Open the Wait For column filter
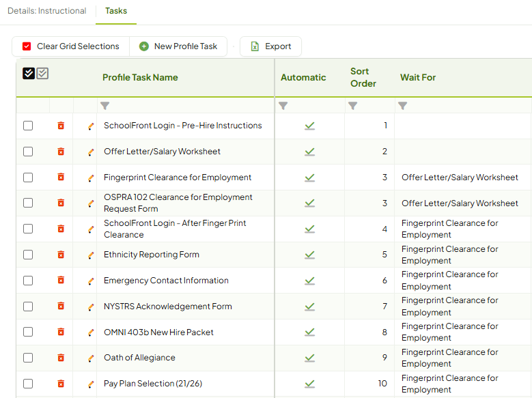The image size is (532, 398). click(x=403, y=106)
